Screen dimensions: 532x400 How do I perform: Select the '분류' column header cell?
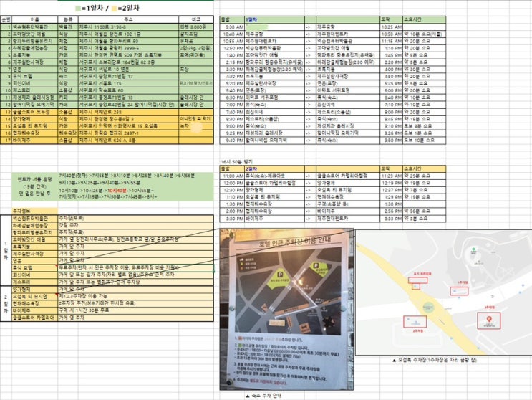tap(68, 19)
